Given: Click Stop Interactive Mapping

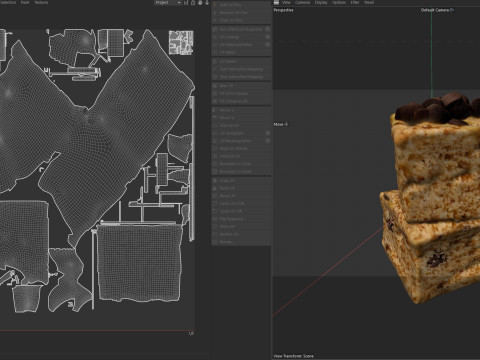Looking at the screenshot, I should pos(241,77).
